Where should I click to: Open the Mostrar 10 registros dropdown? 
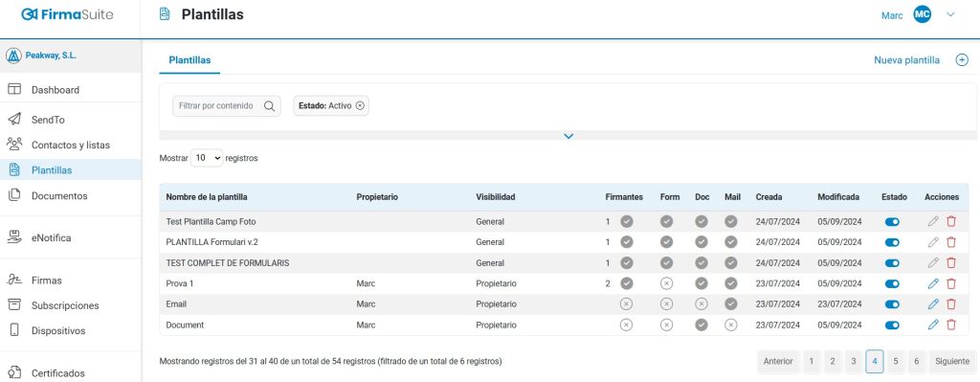tap(207, 158)
